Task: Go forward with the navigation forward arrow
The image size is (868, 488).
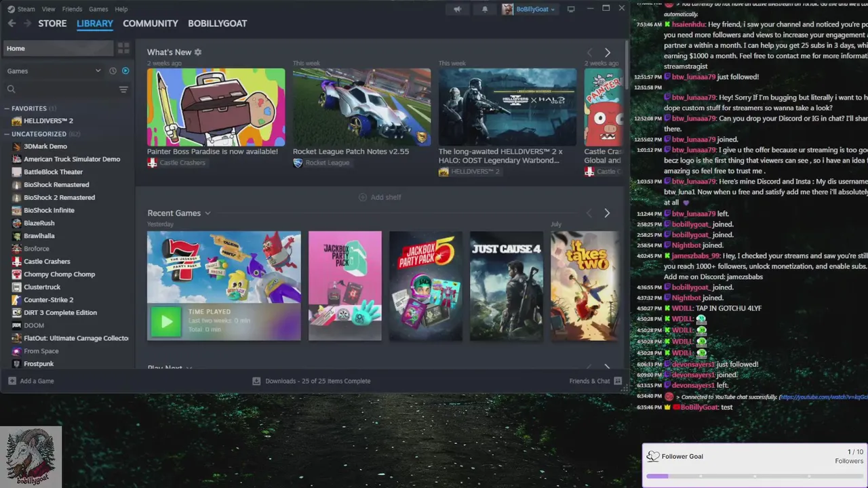Action: [27, 23]
